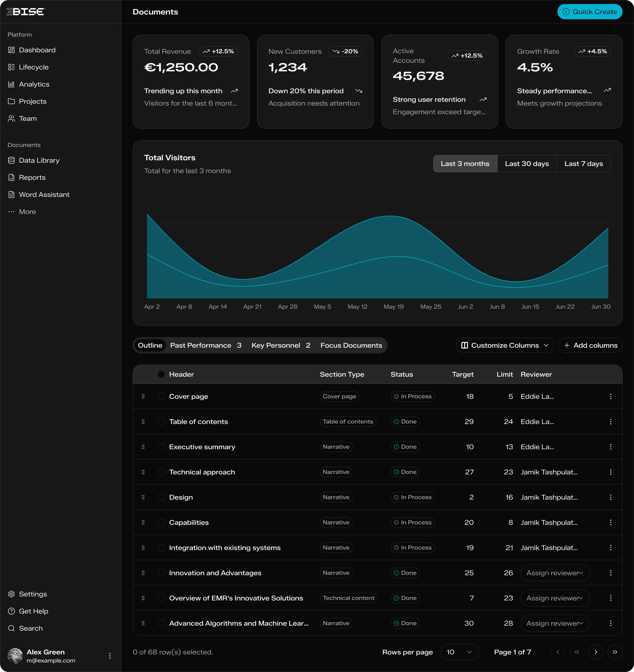Viewport: 634px width, 672px height.
Task: Click the drag handle next to Design
Action: click(143, 497)
